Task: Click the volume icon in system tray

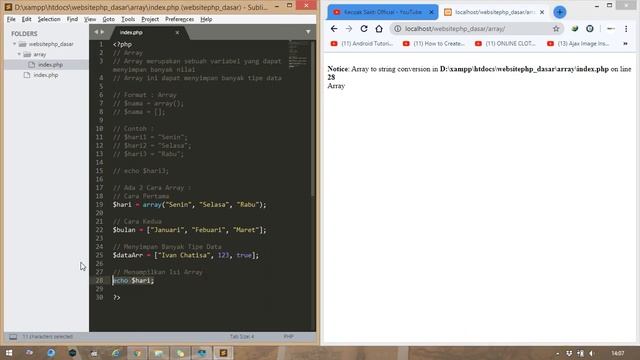Action: point(591,353)
